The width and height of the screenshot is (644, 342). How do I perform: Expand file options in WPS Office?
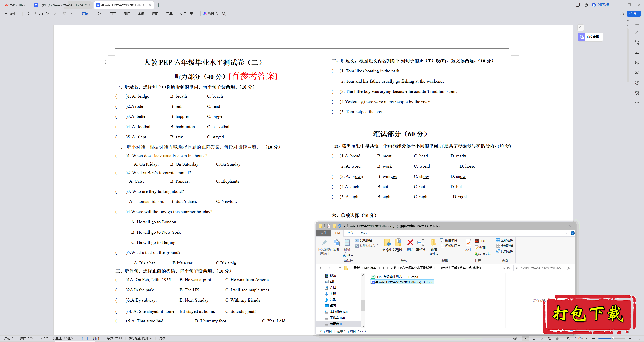tap(12, 13)
